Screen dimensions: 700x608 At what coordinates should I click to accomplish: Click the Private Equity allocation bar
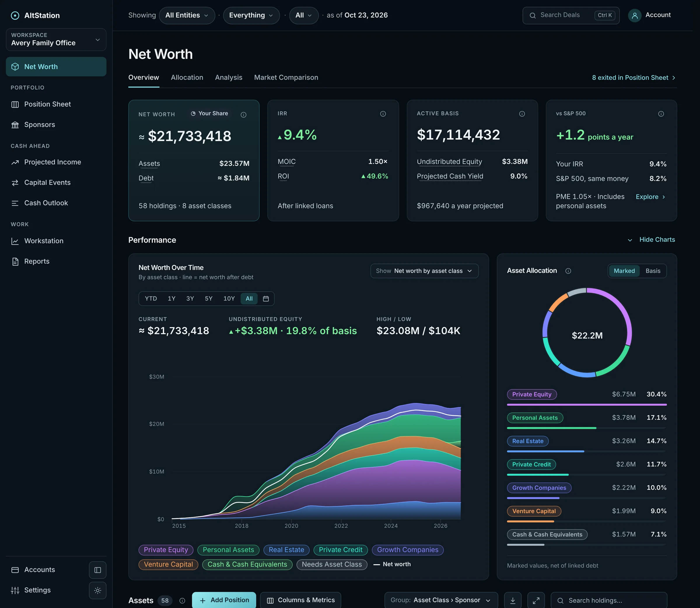point(587,405)
